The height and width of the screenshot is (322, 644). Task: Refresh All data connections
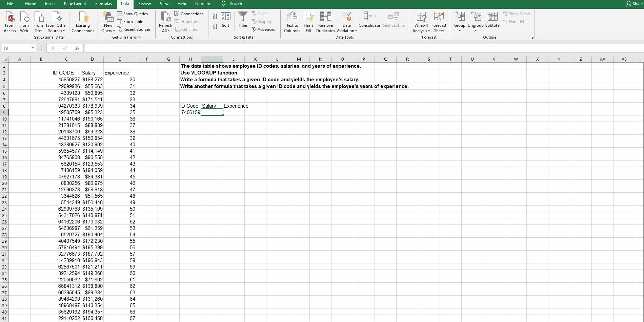[x=165, y=21]
